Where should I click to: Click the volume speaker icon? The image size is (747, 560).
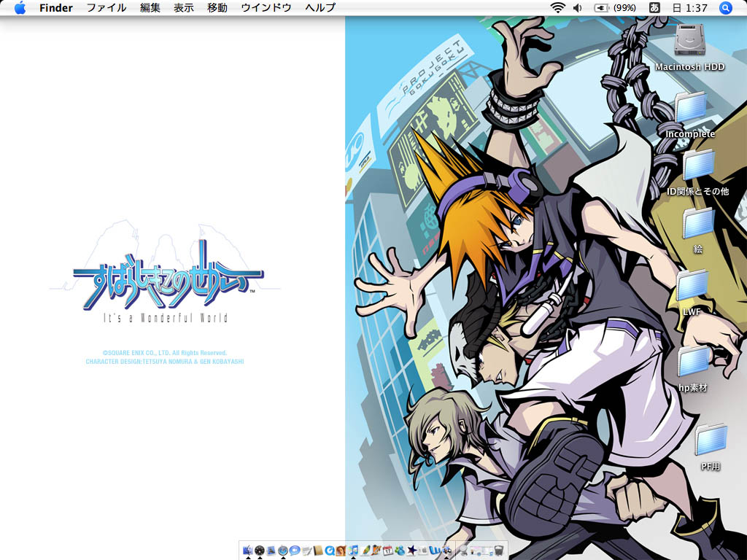pyautogui.click(x=578, y=7)
